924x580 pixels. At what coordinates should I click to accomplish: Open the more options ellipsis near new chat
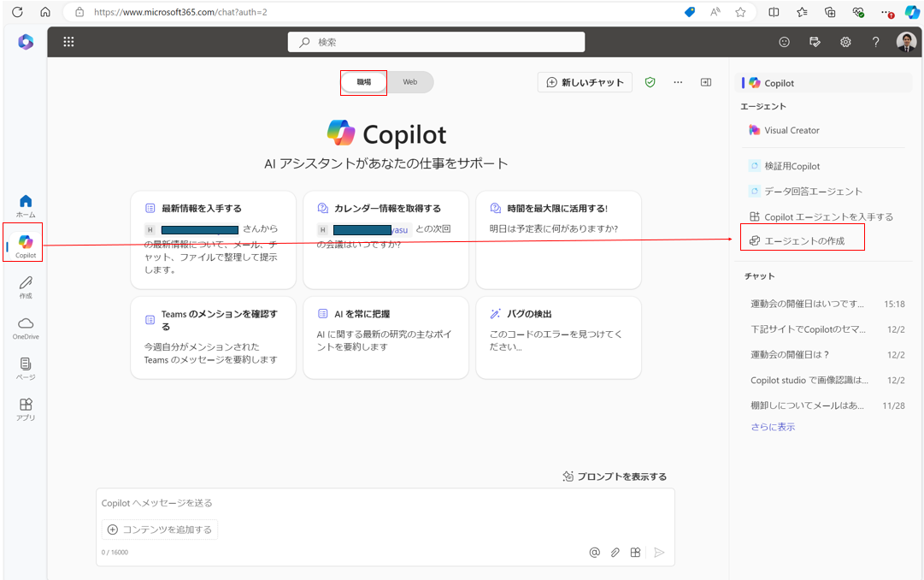pos(679,83)
